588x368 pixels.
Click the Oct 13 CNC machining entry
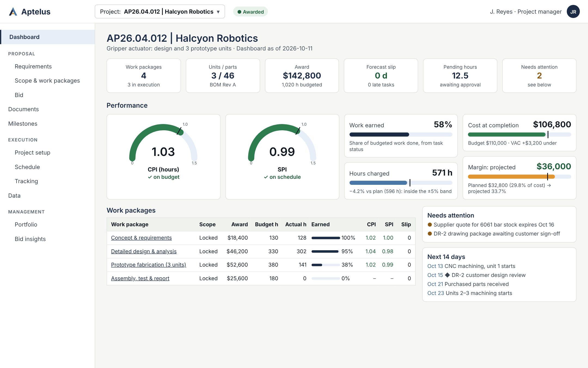pos(471,266)
